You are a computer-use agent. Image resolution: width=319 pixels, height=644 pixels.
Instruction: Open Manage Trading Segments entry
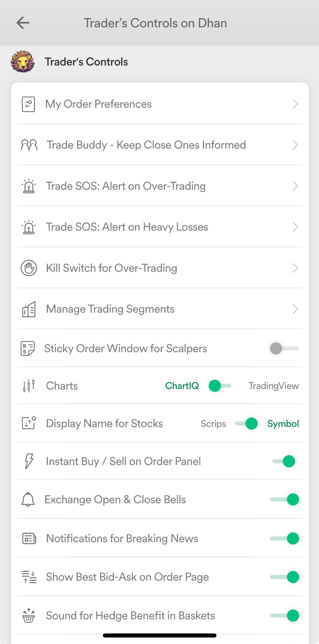coord(110,309)
